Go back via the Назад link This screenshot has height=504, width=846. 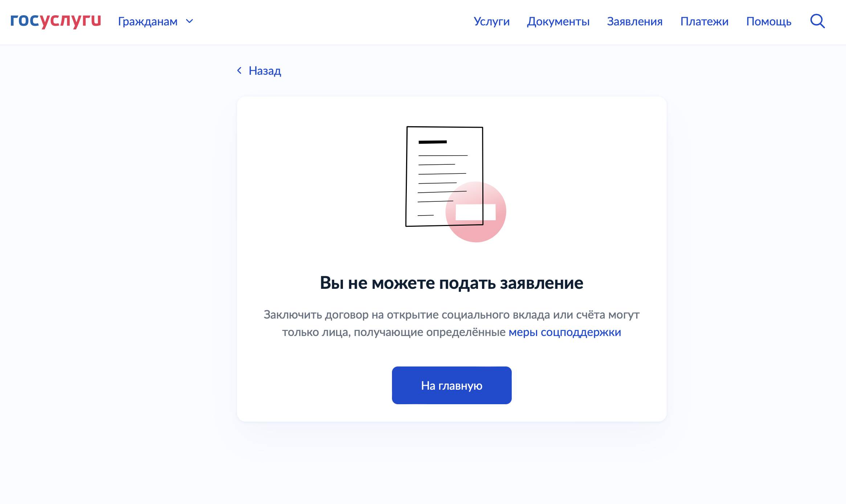pos(265,71)
